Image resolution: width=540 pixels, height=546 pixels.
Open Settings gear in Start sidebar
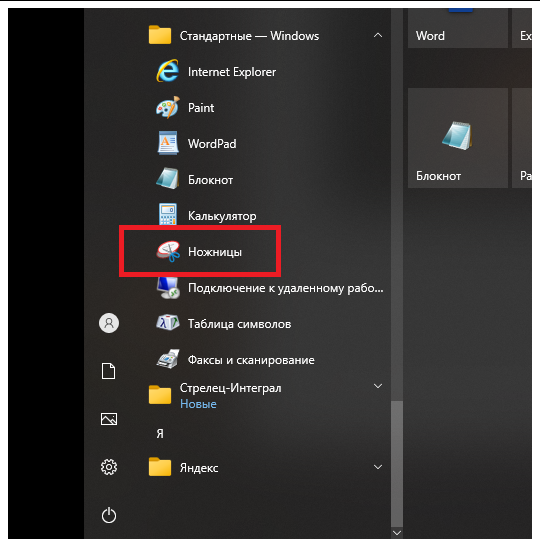coord(109,467)
